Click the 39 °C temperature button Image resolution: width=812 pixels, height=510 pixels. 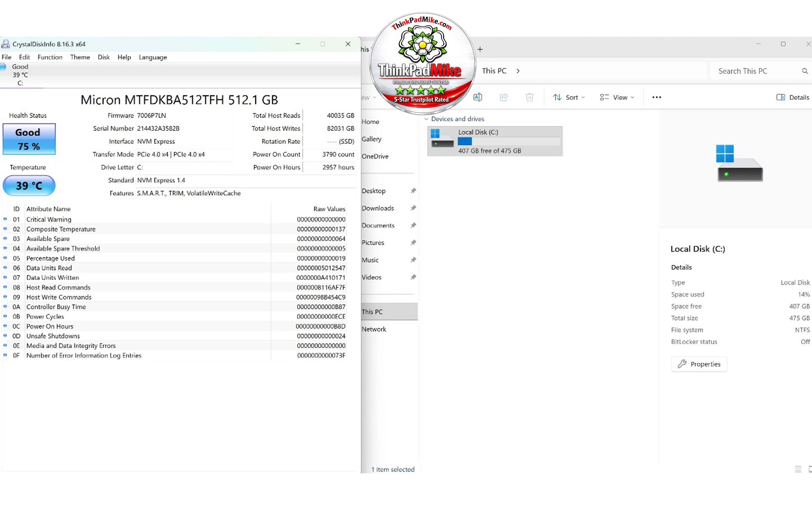tap(29, 186)
